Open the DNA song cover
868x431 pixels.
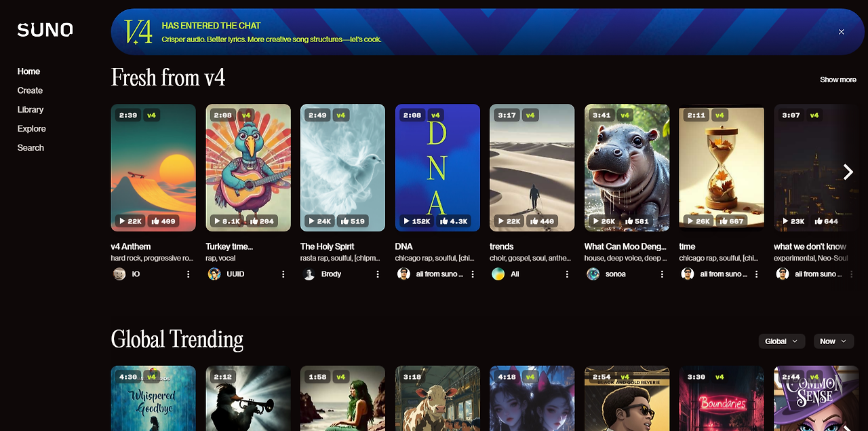click(x=437, y=168)
